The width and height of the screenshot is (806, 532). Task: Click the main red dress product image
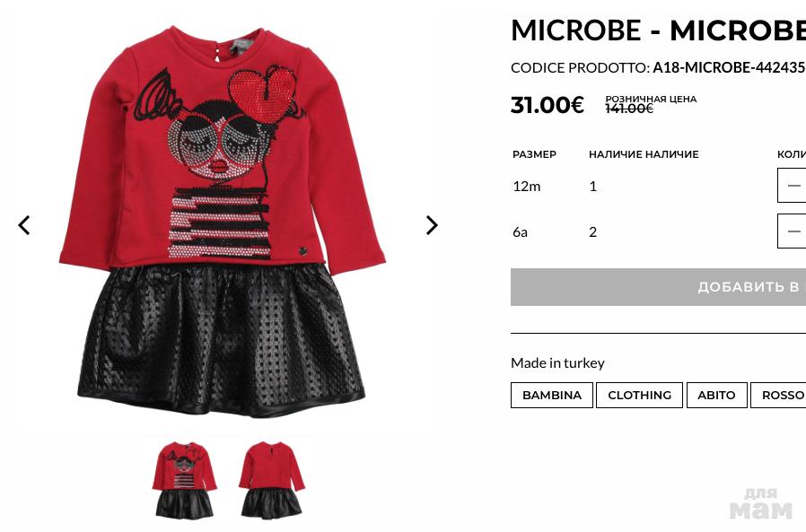[x=222, y=221]
